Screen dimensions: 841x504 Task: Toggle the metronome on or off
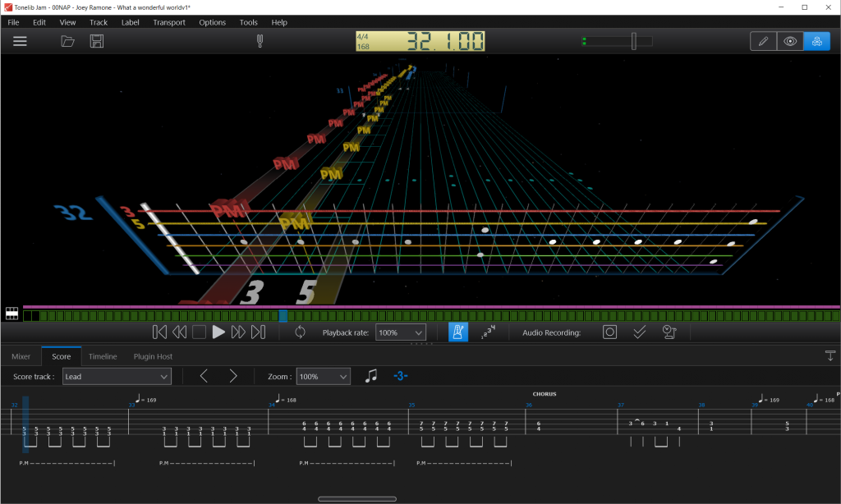(458, 332)
